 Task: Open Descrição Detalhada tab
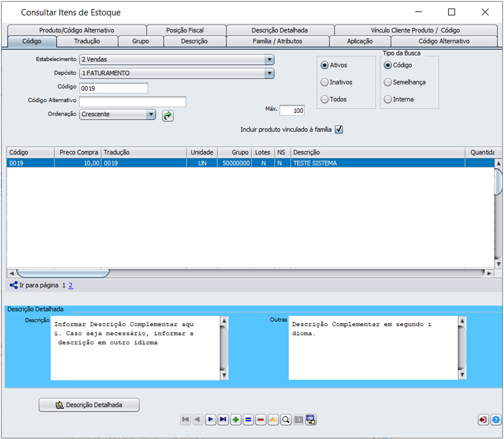(x=280, y=30)
